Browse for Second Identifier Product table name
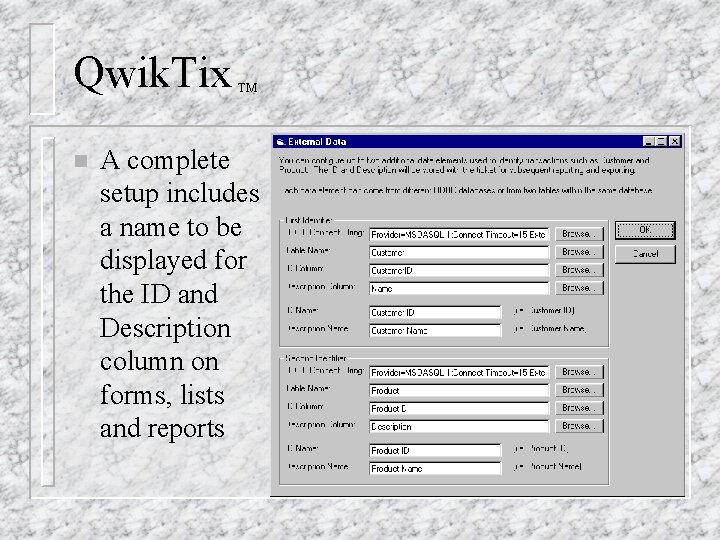The width and height of the screenshot is (720, 540). pyautogui.click(x=579, y=390)
